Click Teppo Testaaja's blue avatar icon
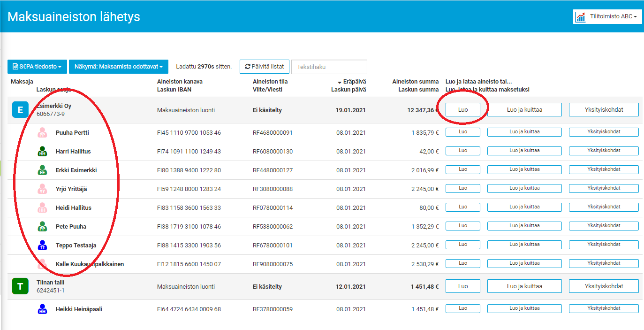 [42, 246]
